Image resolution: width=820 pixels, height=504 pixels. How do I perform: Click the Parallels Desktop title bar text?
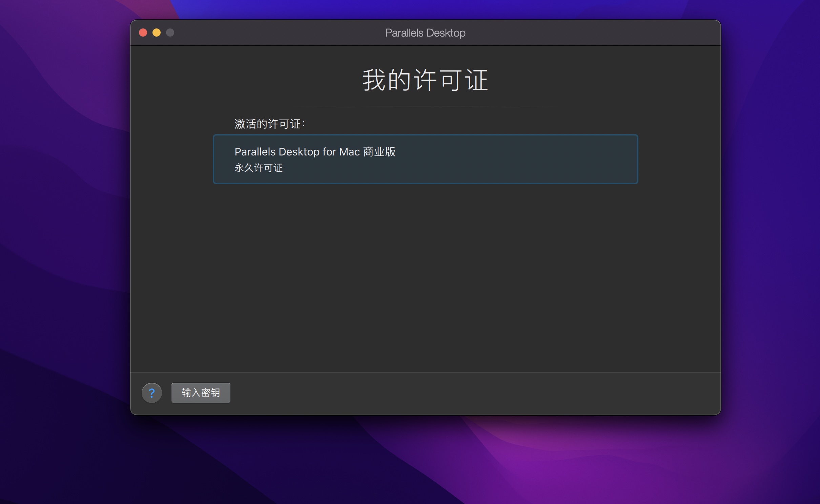425,33
